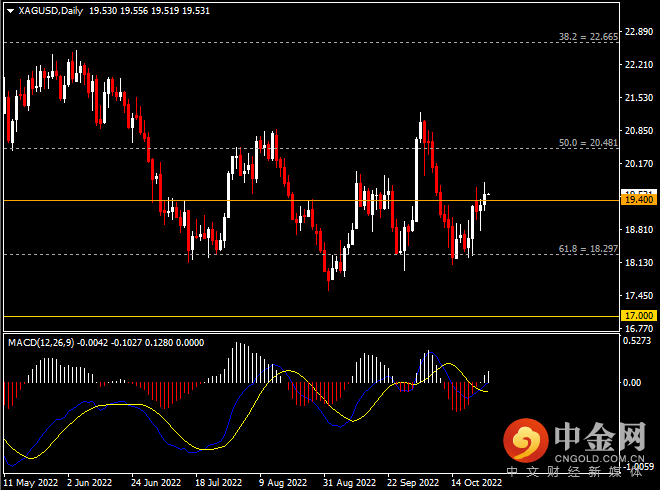This screenshot has height=490, width=660.
Task: Select the 0.00 MACD axis value
Action: [x=632, y=382]
